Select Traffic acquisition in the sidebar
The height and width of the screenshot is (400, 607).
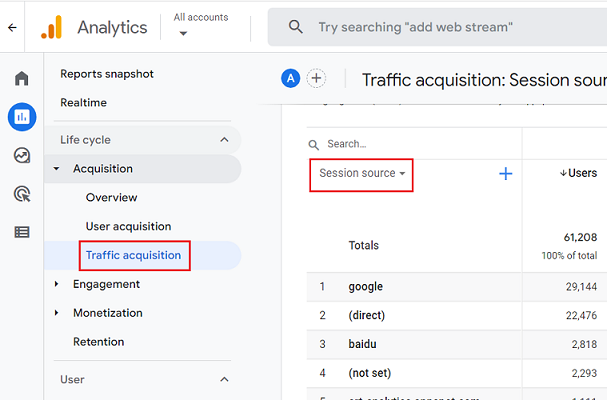[x=133, y=255]
